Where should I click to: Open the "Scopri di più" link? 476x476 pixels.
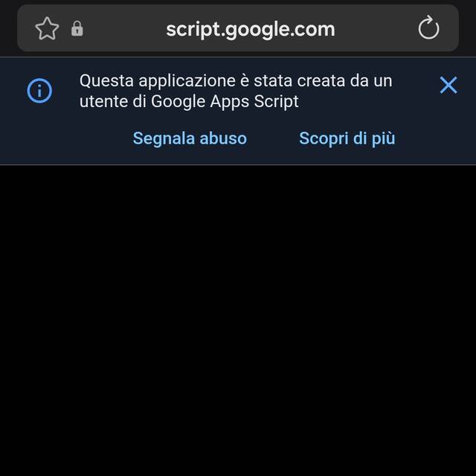tap(347, 138)
